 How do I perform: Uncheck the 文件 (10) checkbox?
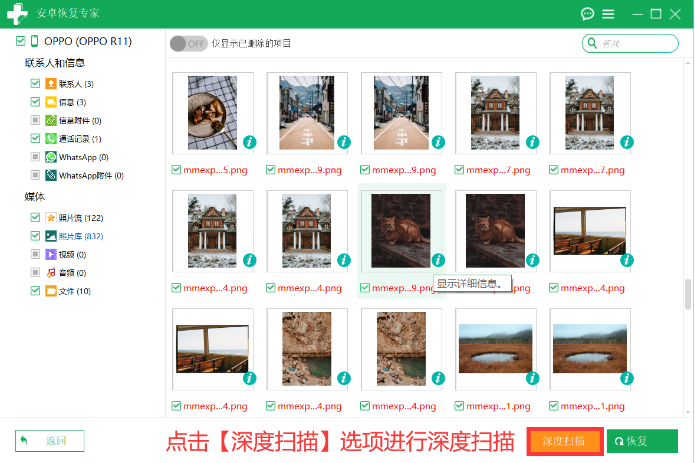click(x=35, y=291)
